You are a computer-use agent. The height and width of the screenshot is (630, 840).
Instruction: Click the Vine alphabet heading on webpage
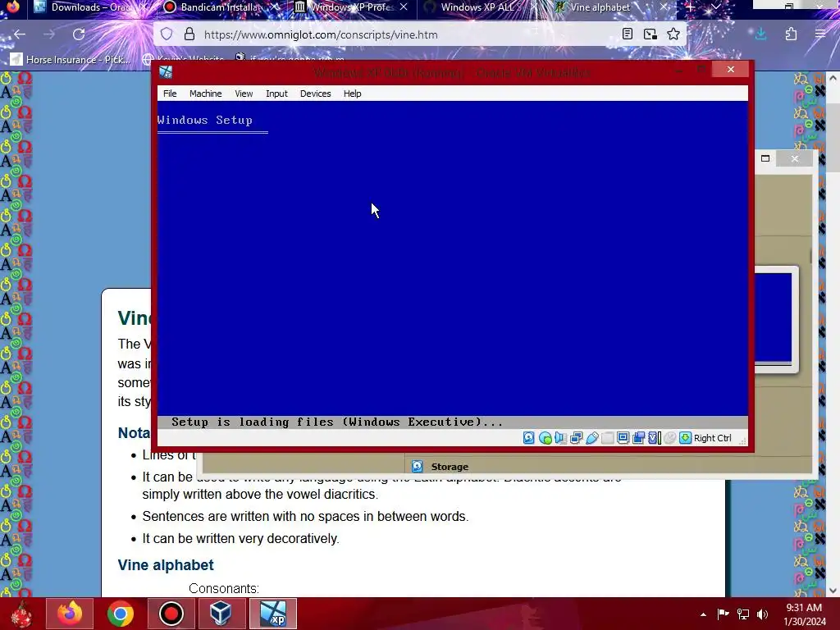(166, 565)
